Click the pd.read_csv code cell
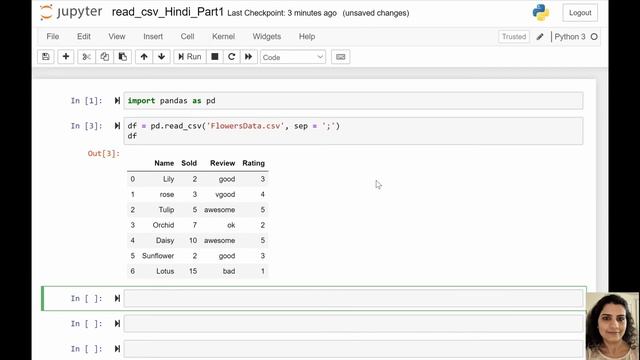The width and height of the screenshot is (640, 360). 353,131
